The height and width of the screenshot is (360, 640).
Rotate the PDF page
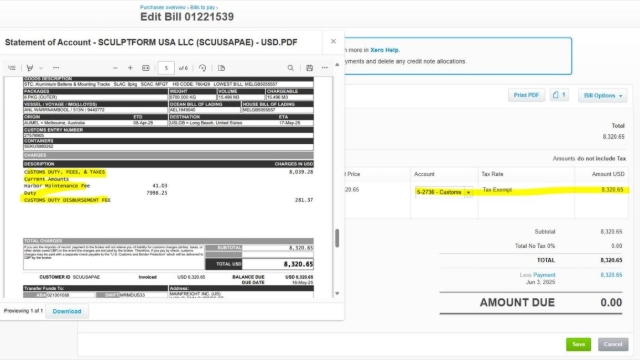(202, 68)
